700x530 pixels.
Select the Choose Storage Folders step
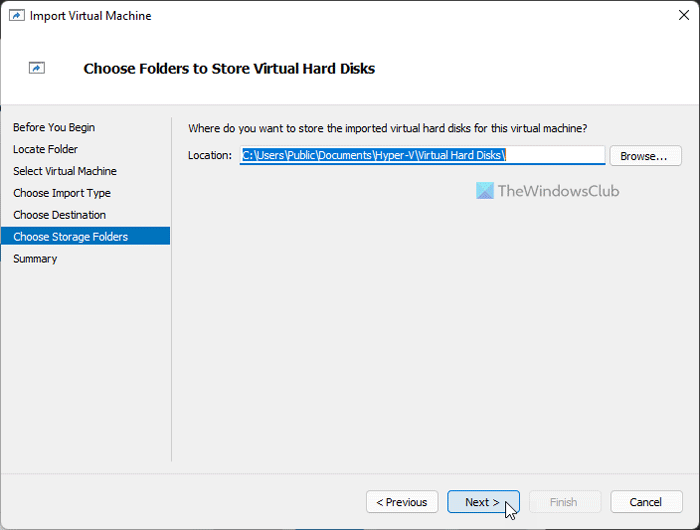point(70,237)
